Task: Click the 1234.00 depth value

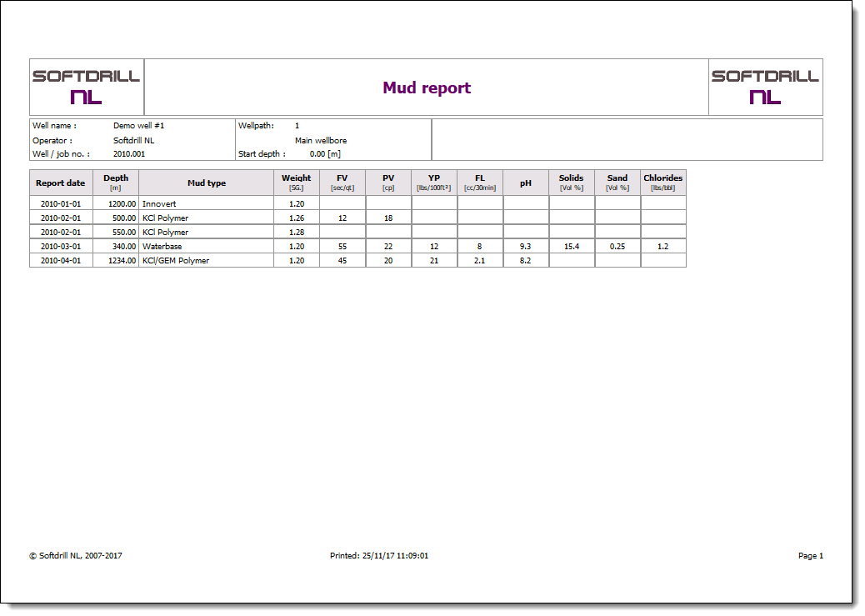Action: pyautogui.click(x=122, y=261)
